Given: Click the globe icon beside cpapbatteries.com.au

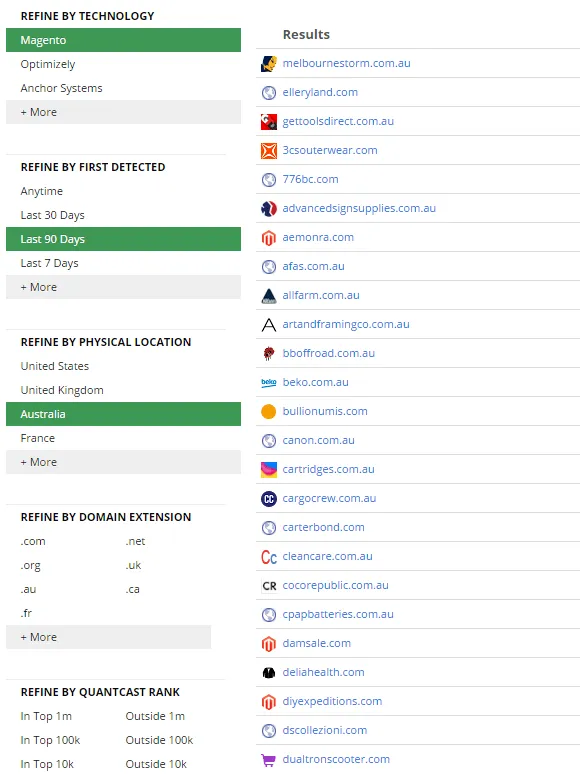Looking at the screenshot, I should point(269,615).
